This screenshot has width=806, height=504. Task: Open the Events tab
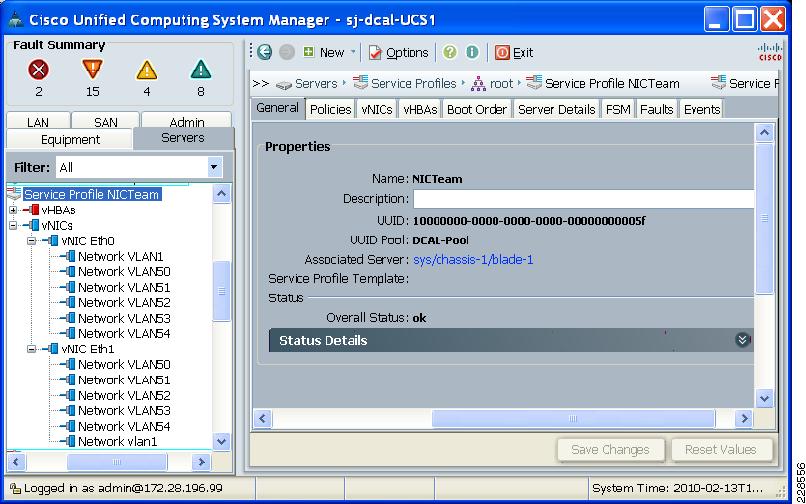(702, 110)
